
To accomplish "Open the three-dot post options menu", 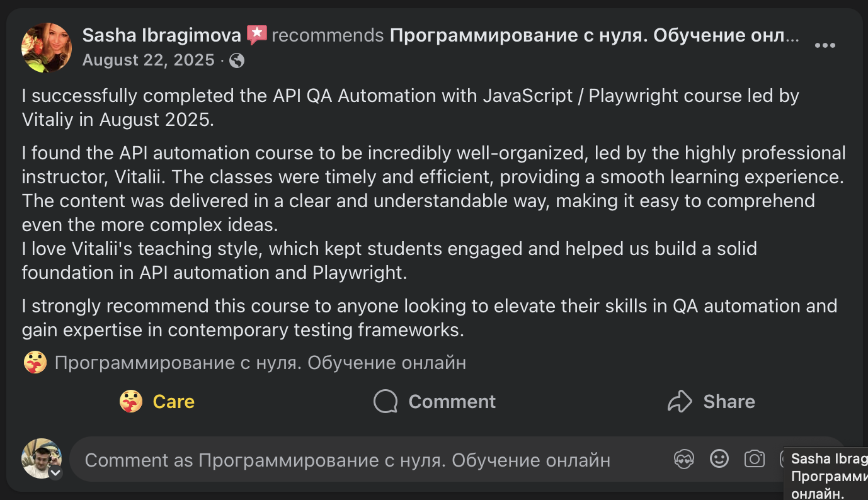I will (825, 45).
